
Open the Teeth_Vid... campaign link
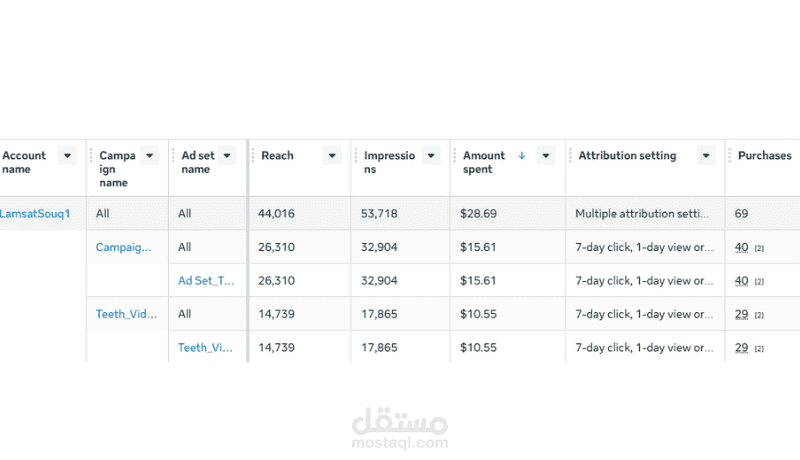click(126, 314)
